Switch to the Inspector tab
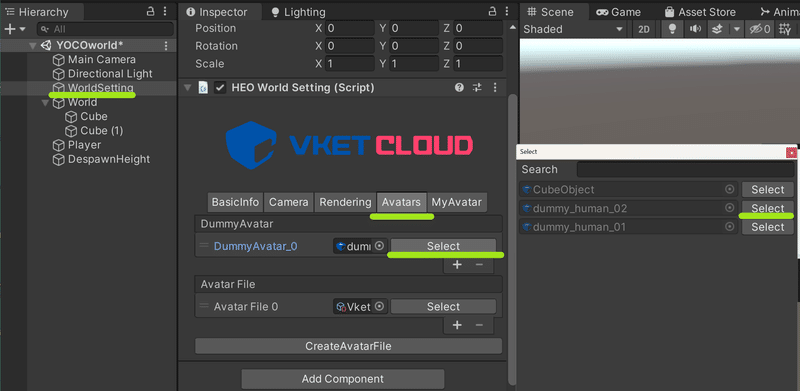The width and height of the screenshot is (800, 391). pos(217,12)
